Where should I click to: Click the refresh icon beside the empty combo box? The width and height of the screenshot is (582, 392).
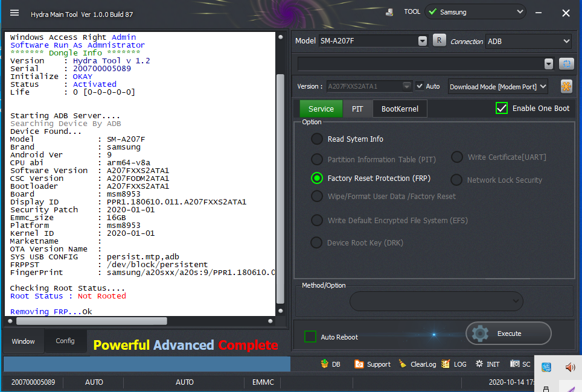pos(566,63)
